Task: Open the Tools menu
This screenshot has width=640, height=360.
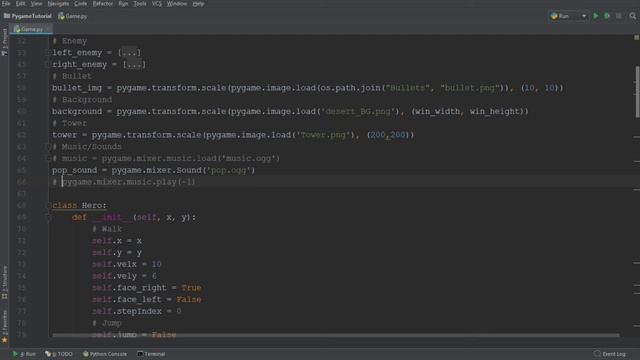Action: [140, 4]
